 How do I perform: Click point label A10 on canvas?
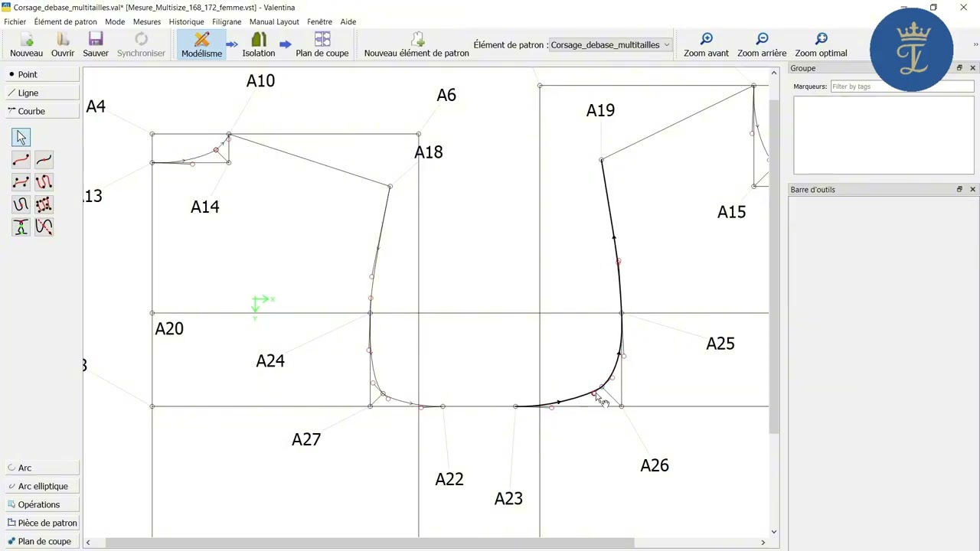[260, 80]
